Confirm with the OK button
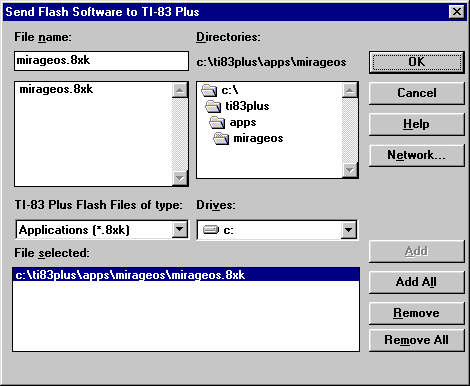This screenshot has width=470, height=386. pyautogui.click(x=417, y=62)
